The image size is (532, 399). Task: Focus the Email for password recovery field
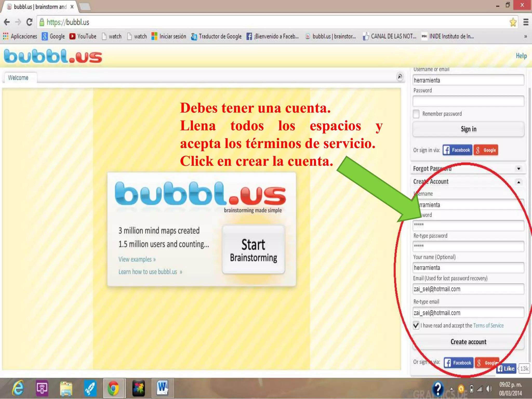tap(468, 289)
